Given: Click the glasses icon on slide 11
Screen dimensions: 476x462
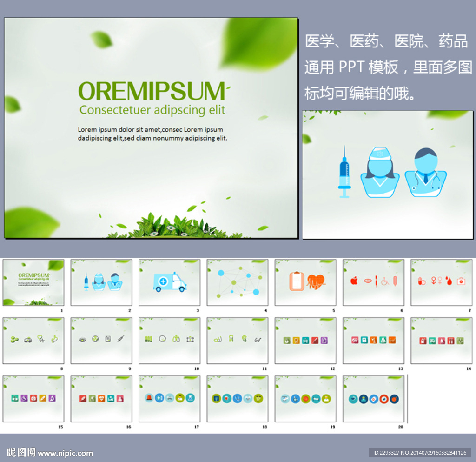Looking at the screenshot, I should tap(258, 340).
